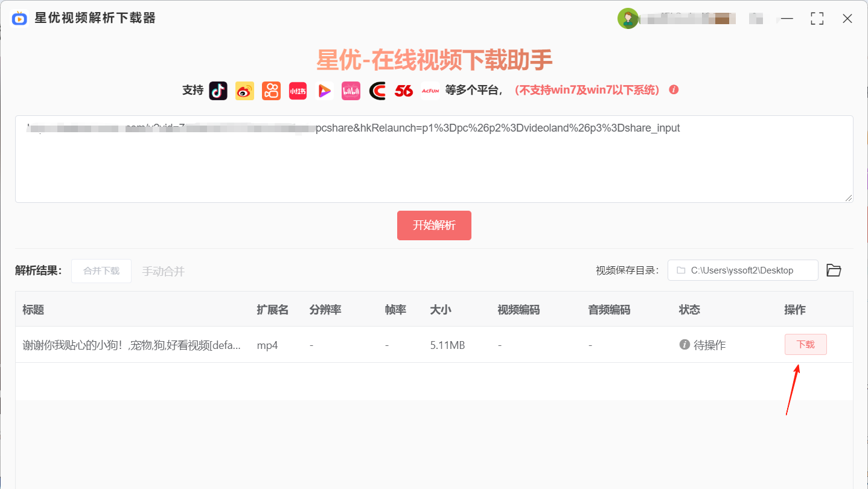The height and width of the screenshot is (489, 868).
Task: Click the 解析结果 label
Action: [39, 270]
